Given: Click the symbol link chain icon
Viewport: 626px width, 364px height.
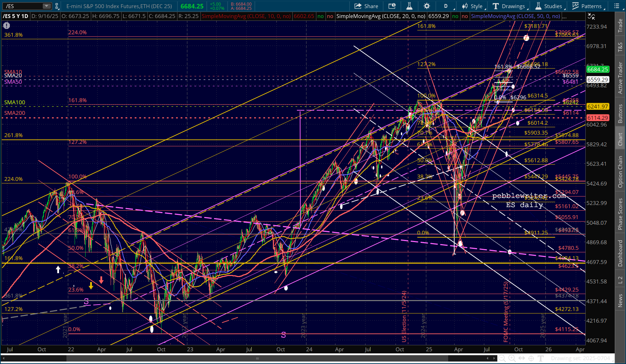Looking at the screenshot, I should [57, 6].
